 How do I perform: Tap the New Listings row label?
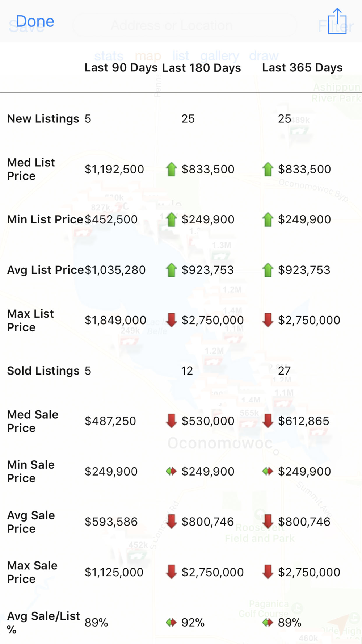(43, 119)
